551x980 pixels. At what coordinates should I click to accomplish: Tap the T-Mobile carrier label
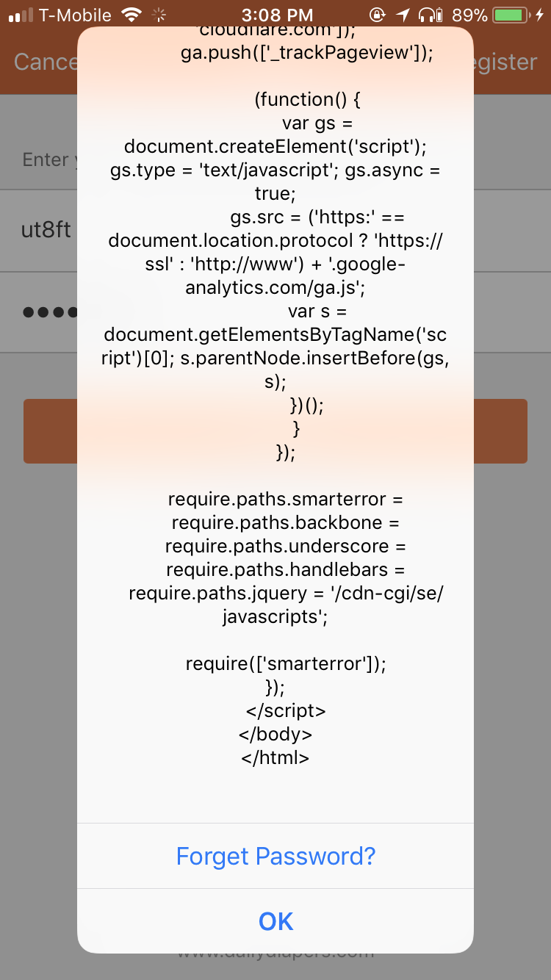click(x=75, y=15)
